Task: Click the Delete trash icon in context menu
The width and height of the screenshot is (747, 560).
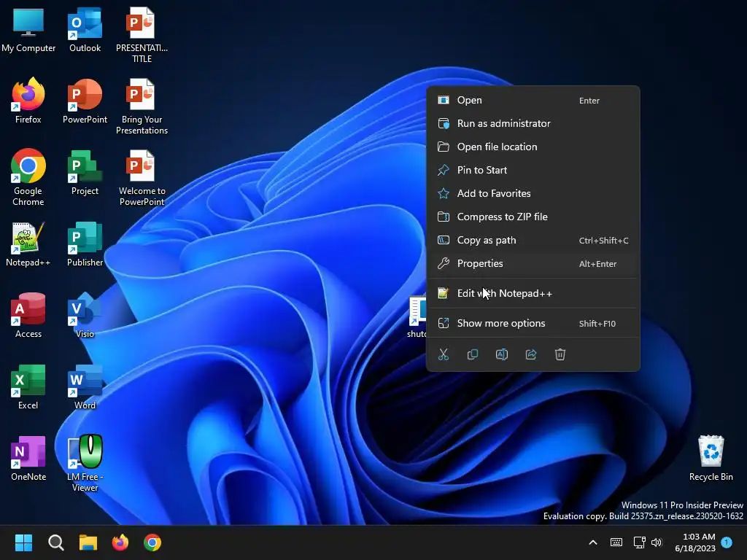Action: tap(560, 354)
